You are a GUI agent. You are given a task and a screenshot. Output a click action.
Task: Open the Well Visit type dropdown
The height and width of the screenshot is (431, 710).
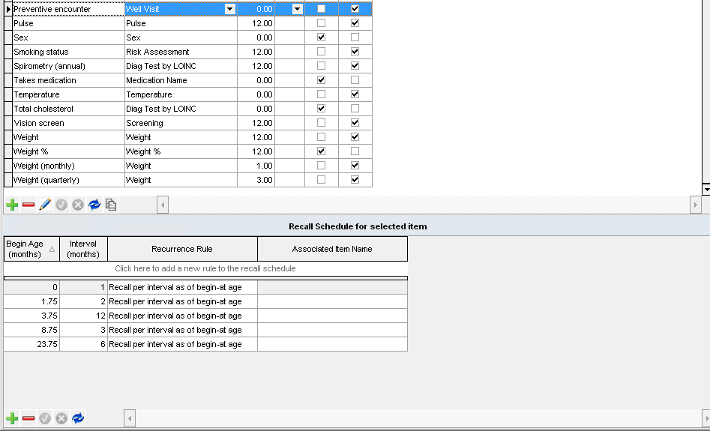(230, 9)
